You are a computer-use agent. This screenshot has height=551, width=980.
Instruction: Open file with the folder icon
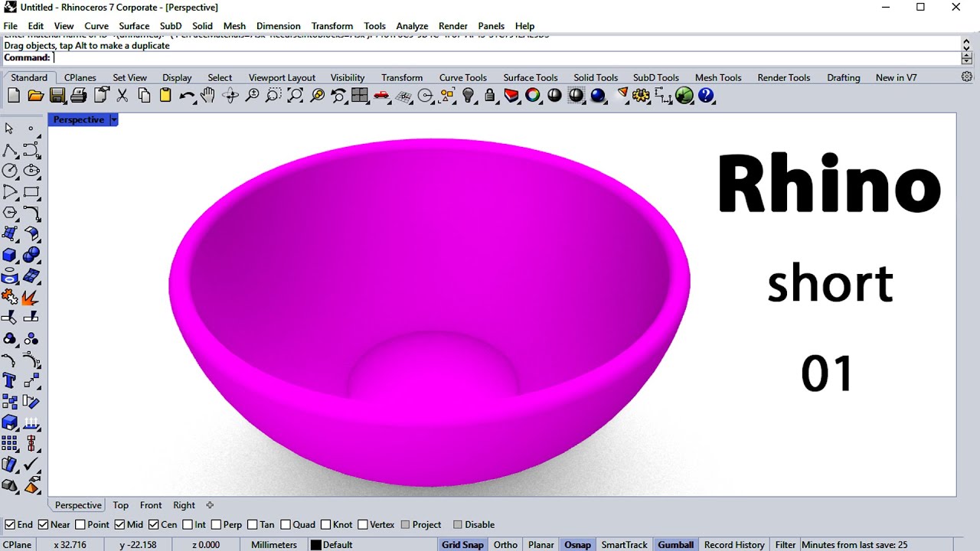pyautogui.click(x=35, y=96)
